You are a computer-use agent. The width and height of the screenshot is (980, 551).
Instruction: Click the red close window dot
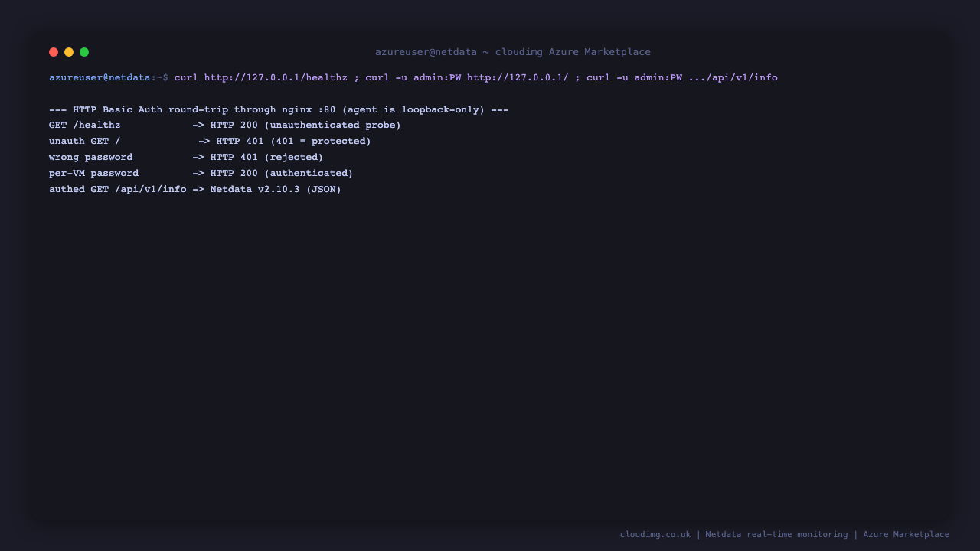tap(54, 52)
